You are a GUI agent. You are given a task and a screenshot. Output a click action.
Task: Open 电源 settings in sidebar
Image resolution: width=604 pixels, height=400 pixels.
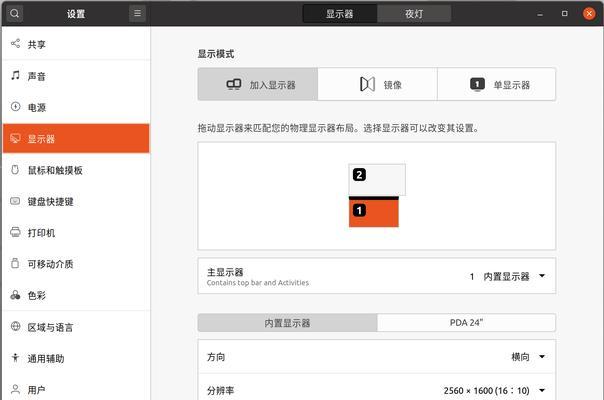tap(76, 107)
